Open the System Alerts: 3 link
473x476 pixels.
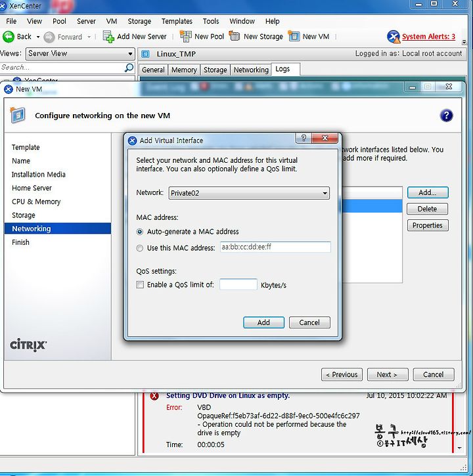click(x=428, y=37)
